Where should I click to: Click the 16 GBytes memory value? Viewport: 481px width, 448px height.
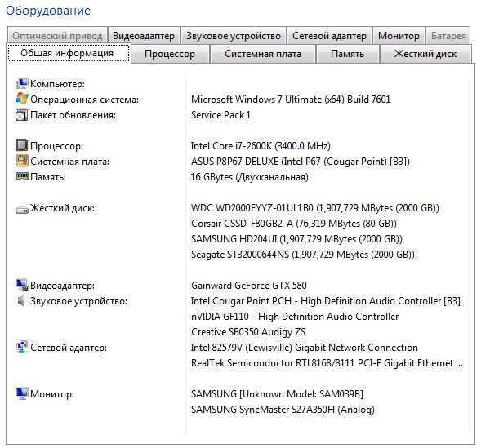click(249, 177)
